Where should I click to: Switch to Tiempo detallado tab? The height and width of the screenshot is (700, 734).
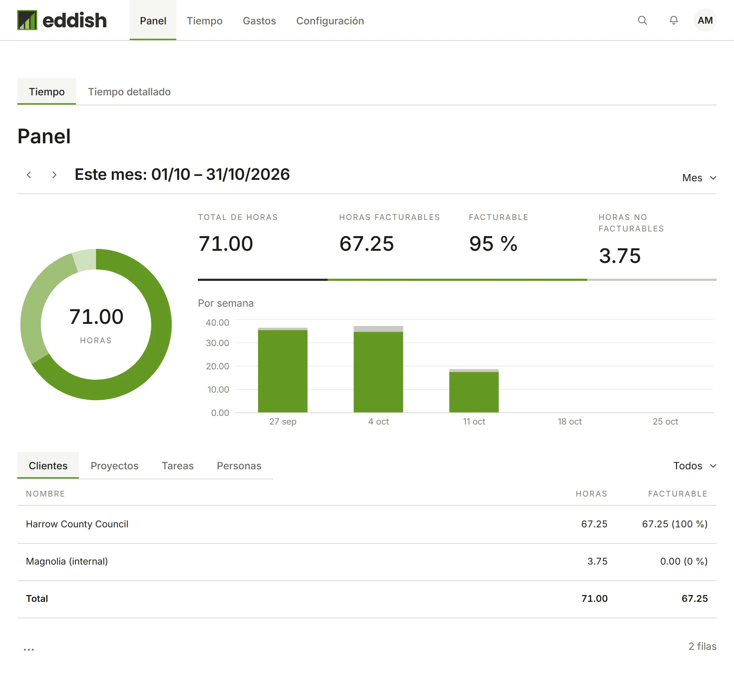coord(129,91)
